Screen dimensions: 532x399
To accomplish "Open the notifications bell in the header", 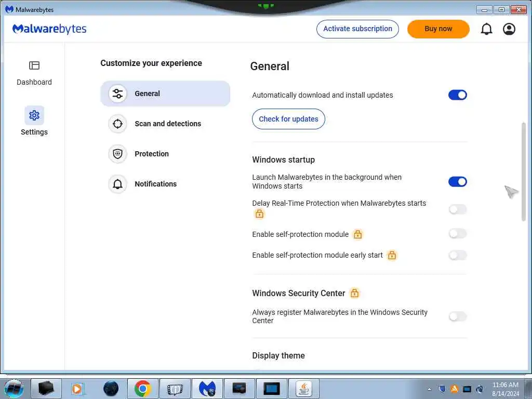I will pos(486,29).
